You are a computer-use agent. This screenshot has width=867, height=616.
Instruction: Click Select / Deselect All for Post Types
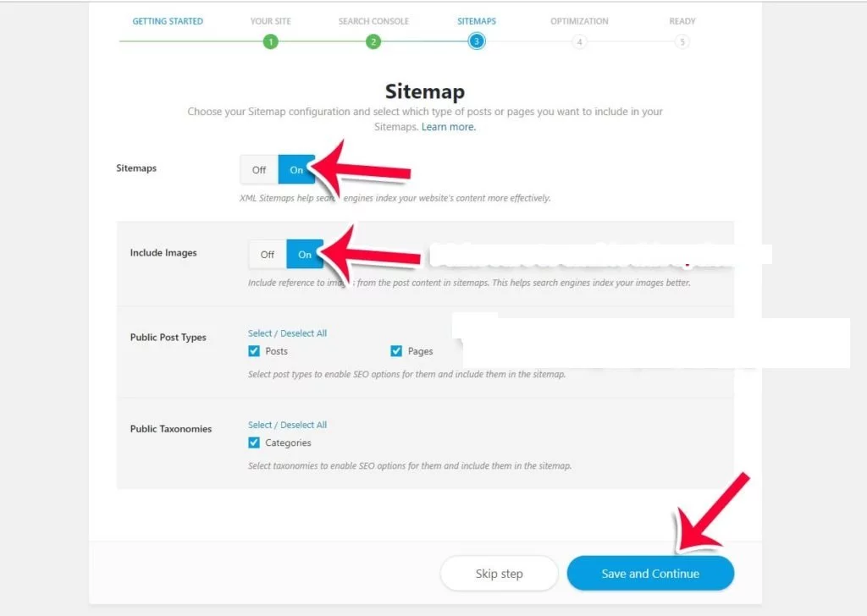click(x=287, y=333)
